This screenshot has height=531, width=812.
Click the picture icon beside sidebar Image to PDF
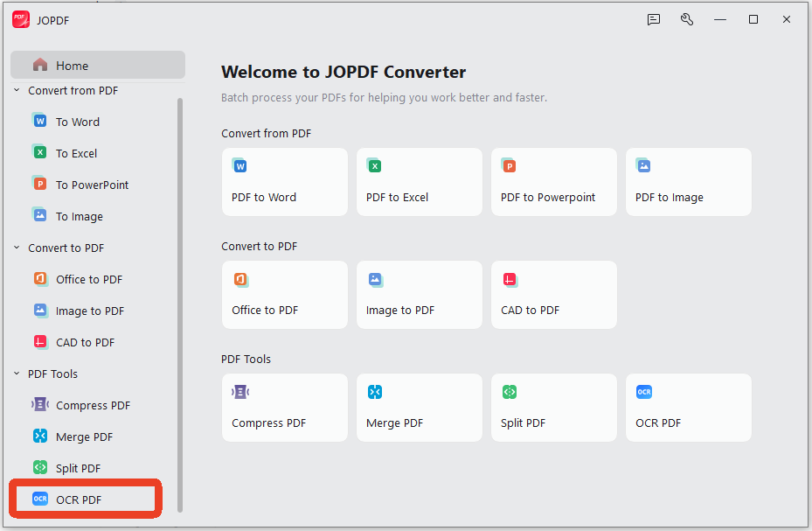tap(40, 311)
